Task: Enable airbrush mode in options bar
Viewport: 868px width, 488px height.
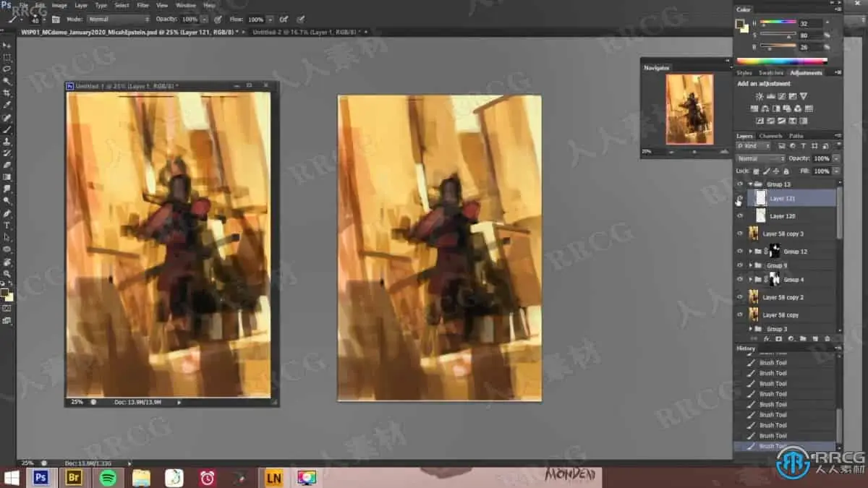Action: (284, 19)
